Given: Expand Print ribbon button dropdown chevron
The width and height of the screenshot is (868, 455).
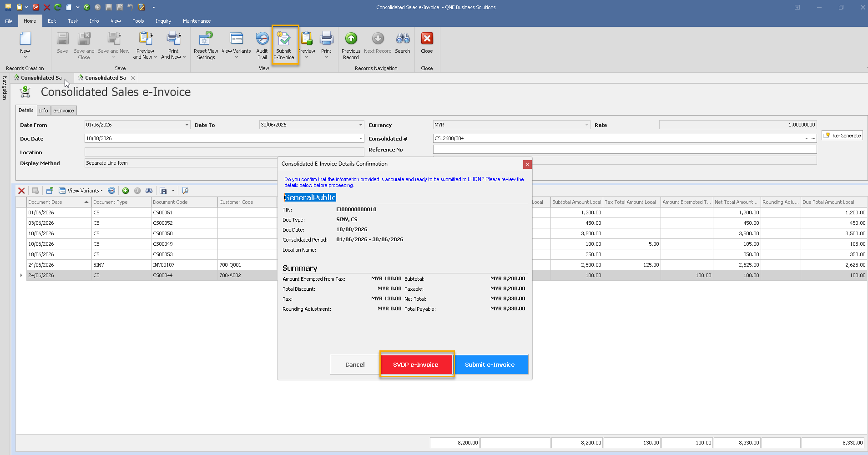Looking at the screenshot, I should coord(327,57).
